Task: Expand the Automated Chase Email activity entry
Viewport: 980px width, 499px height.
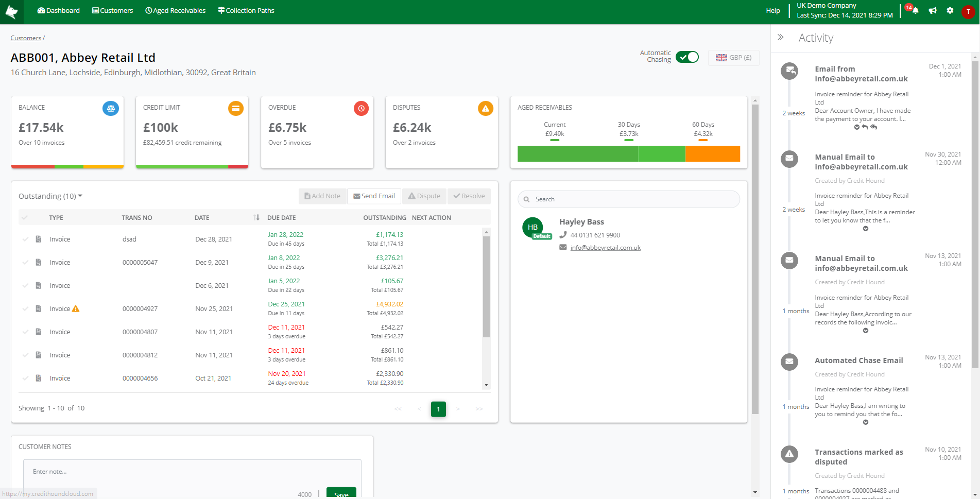Action: pos(866,422)
